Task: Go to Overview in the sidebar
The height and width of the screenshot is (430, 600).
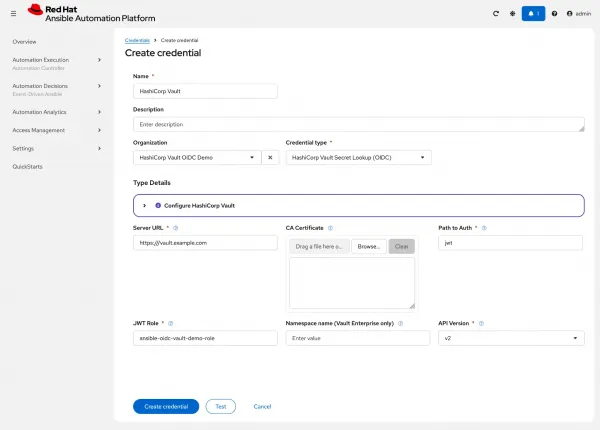Action: point(24,42)
